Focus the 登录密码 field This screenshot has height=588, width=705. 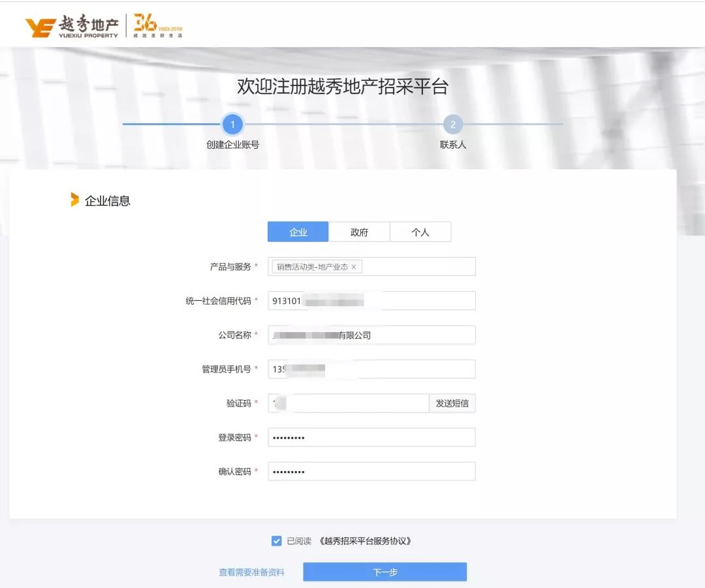tap(371, 437)
